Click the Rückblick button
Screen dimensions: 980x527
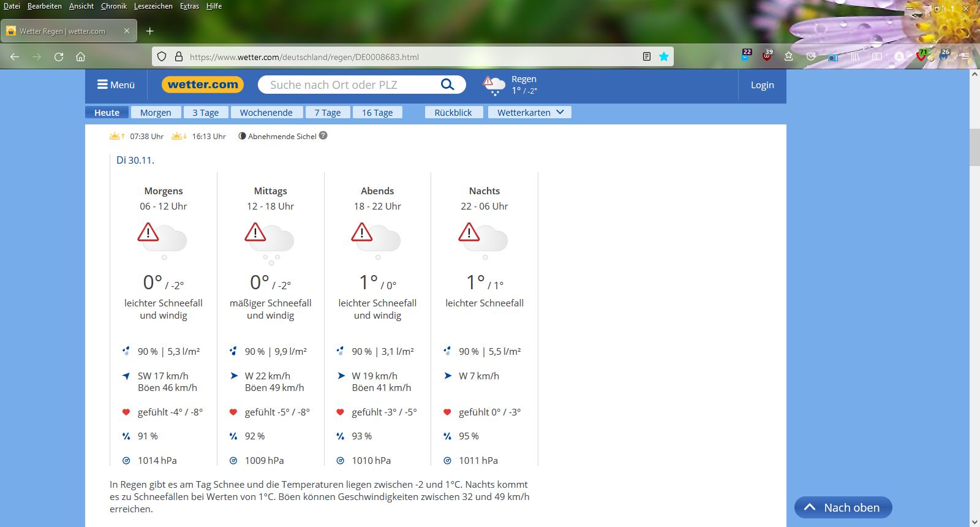(x=453, y=113)
